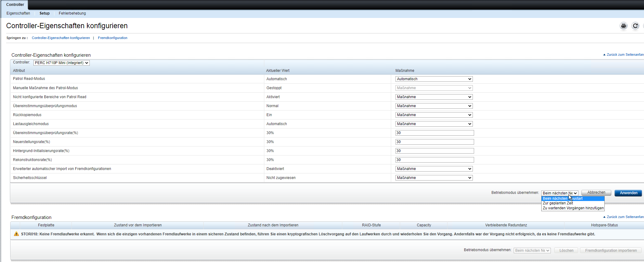Open the Rückkopiemodus Maßnahme dropdown

coord(434,115)
